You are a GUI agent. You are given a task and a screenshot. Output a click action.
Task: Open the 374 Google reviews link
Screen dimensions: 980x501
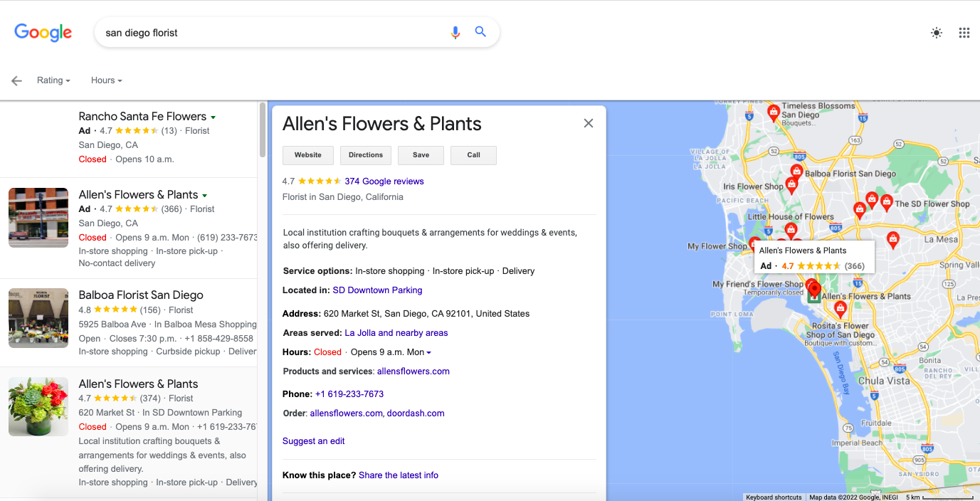click(x=384, y=181)
